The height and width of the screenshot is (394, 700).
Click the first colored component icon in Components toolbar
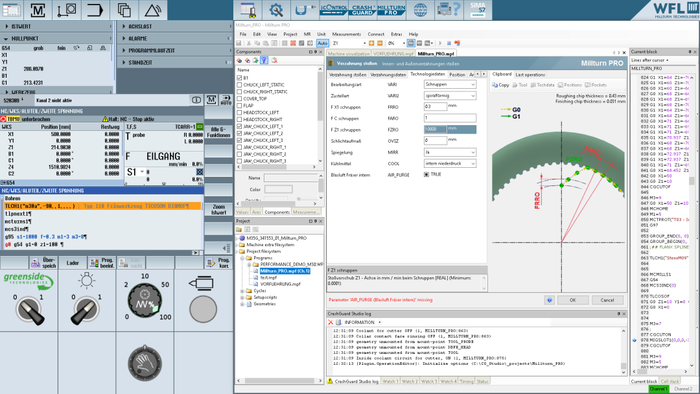point(239,60)
